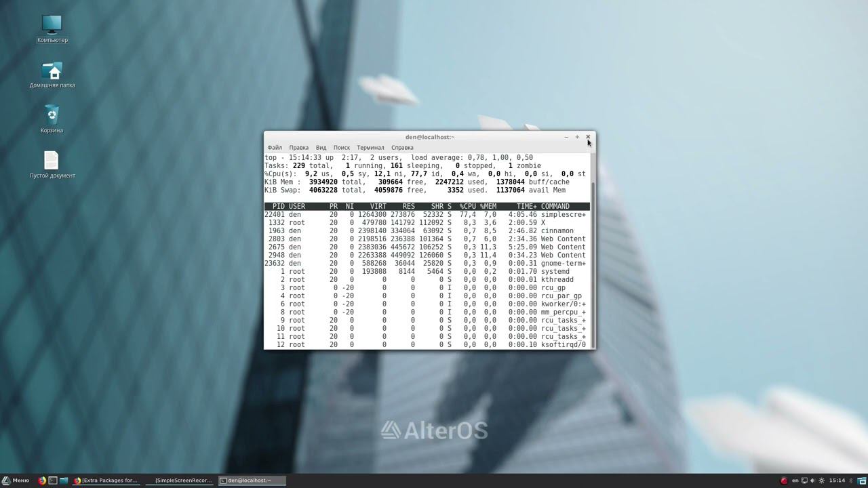Click the PID column header
The width and height of the screenshot is (868, 488).
(279, 206)
